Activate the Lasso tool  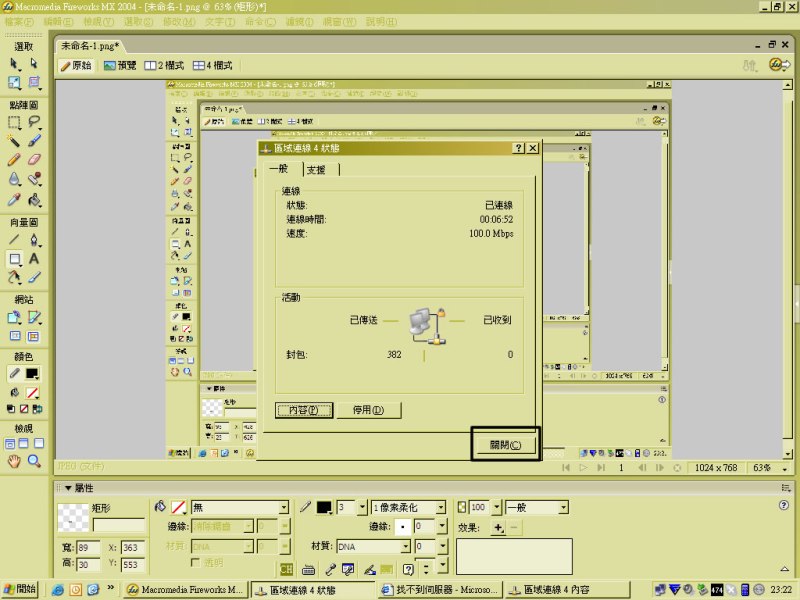(34, 122)
